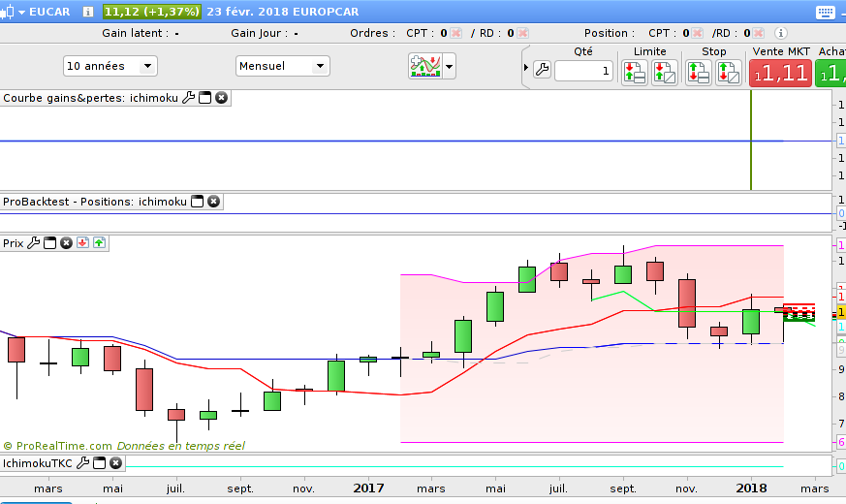Click the 'ProBacktest - Positions: ichimoku' panel title

coord(95,202)
